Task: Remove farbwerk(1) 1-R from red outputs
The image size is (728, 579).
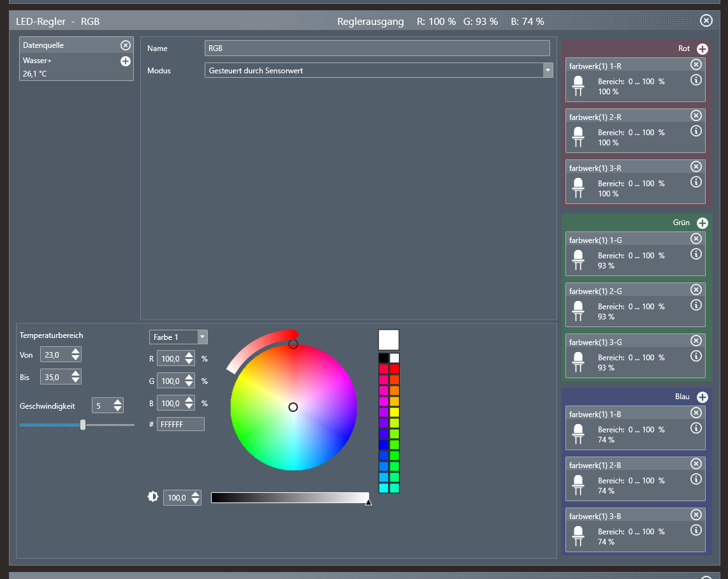Action: point(696,64)
